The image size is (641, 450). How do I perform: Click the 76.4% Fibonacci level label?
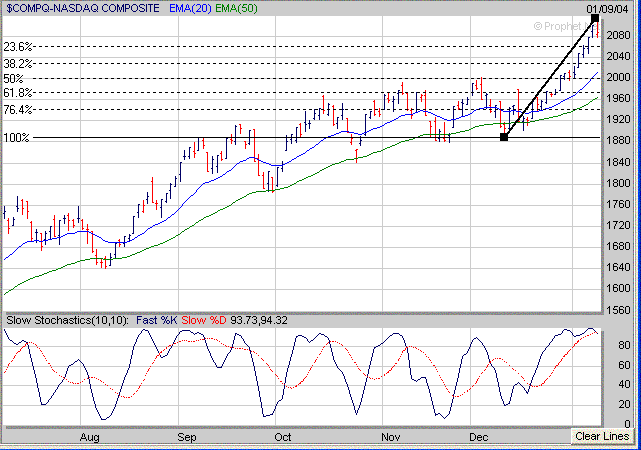click(18, 110)
